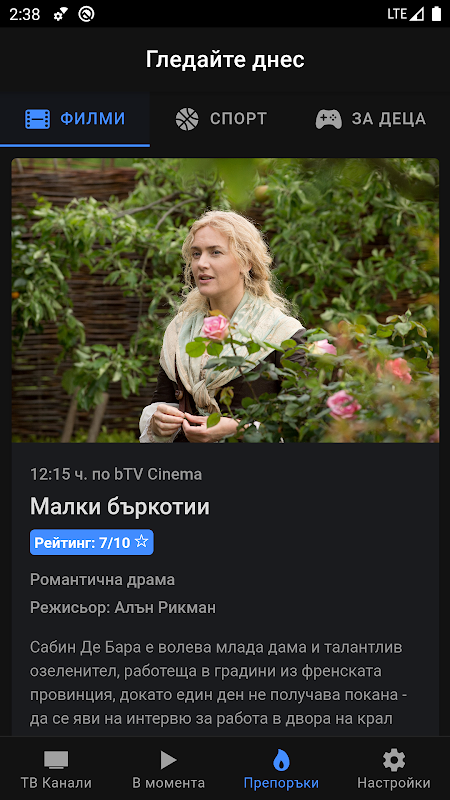Tap the Гледайте днес header title
The image size is (450, 800).
pyautogui.click(x=225, y=60)
